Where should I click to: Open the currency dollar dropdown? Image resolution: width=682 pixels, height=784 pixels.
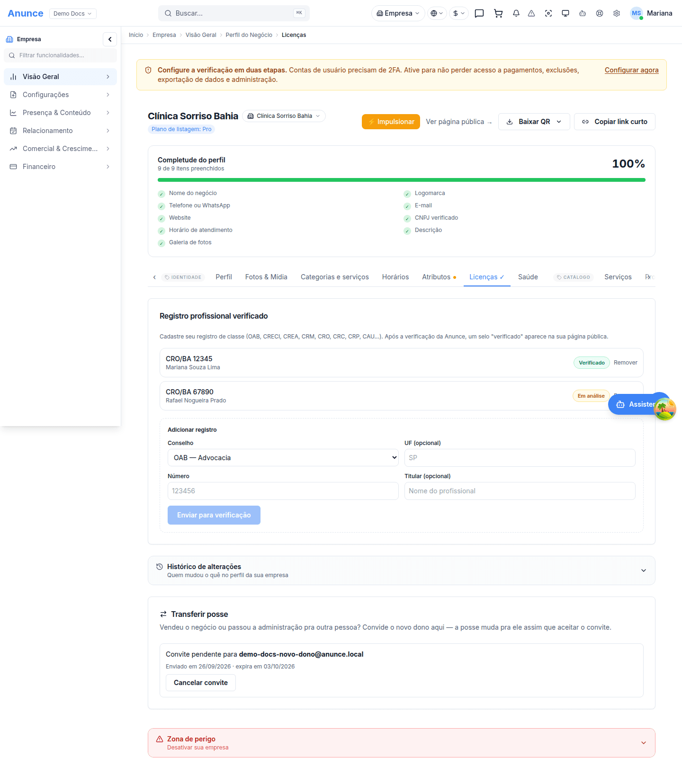point(459,13)
